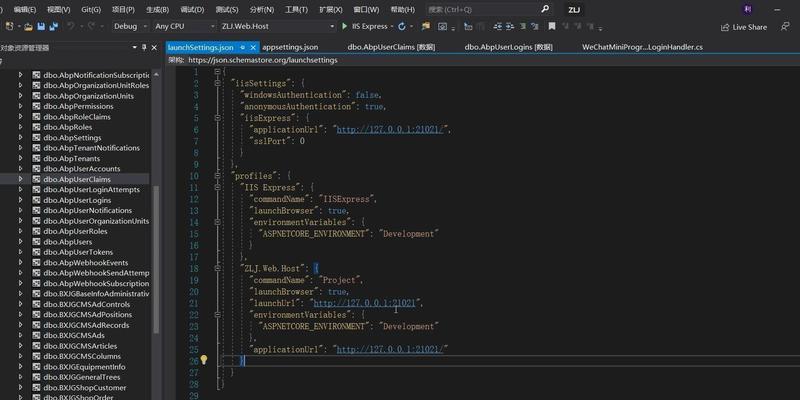
Task: Switch to dbo.AbpUserClaims [数据] tab
Action: 391,47
